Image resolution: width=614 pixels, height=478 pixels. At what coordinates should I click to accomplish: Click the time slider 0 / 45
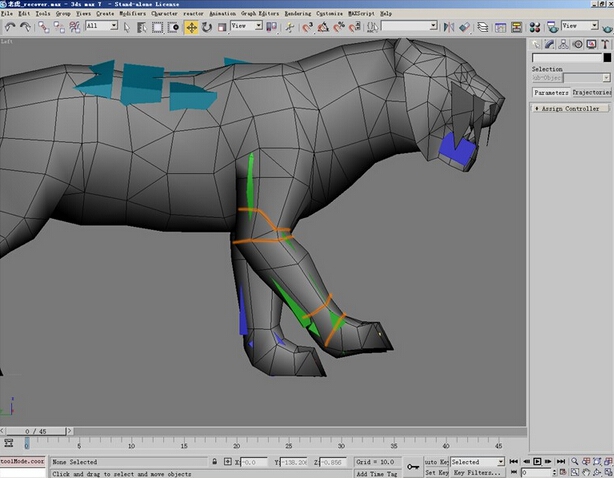click(36, 431)
